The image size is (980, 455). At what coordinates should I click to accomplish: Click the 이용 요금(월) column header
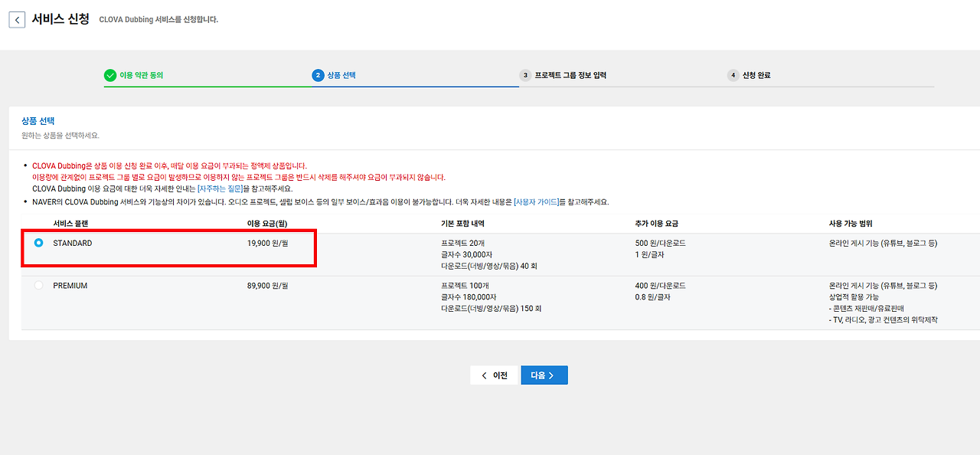(x=267, y=224)
